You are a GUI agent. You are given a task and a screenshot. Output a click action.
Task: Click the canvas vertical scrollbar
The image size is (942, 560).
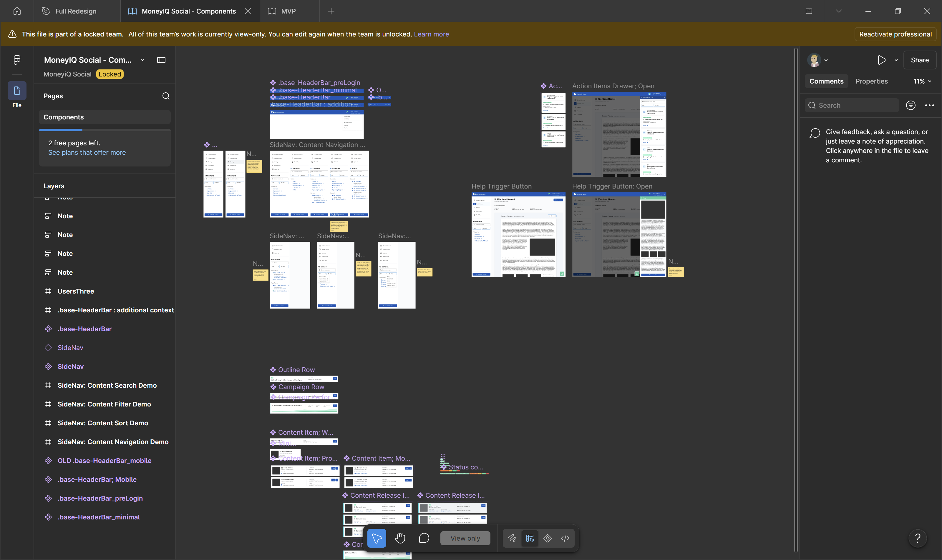796,300
